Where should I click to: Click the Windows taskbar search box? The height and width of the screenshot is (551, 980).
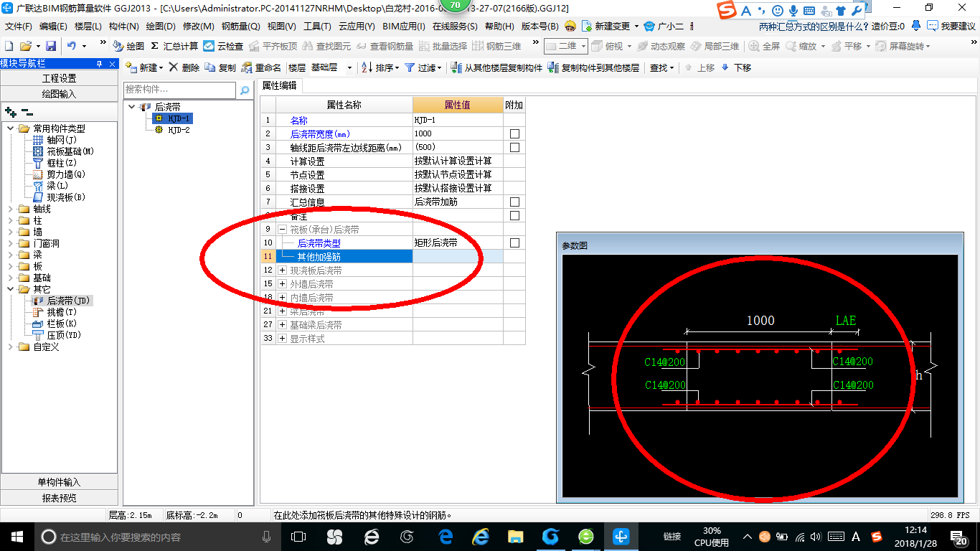click(x=156, y=536)
